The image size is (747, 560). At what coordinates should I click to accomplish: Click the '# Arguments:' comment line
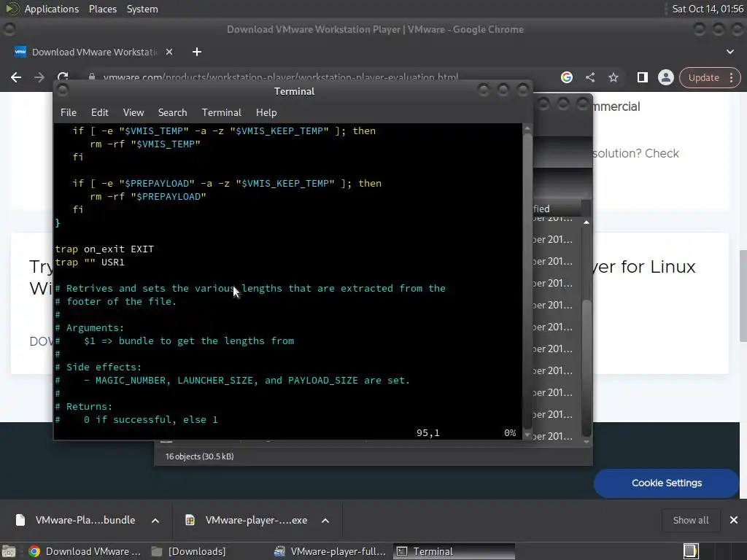(x=90, y=327)
